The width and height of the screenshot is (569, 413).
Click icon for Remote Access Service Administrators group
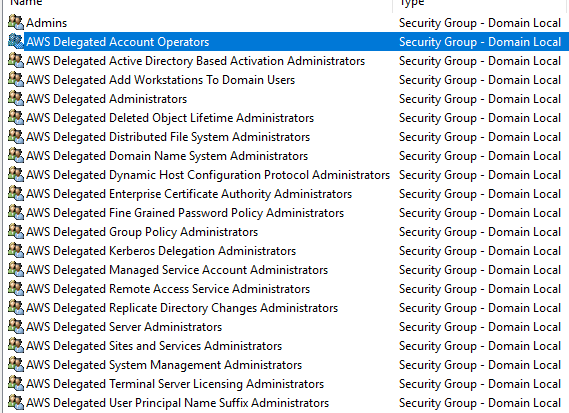click(x=16, y=288)
